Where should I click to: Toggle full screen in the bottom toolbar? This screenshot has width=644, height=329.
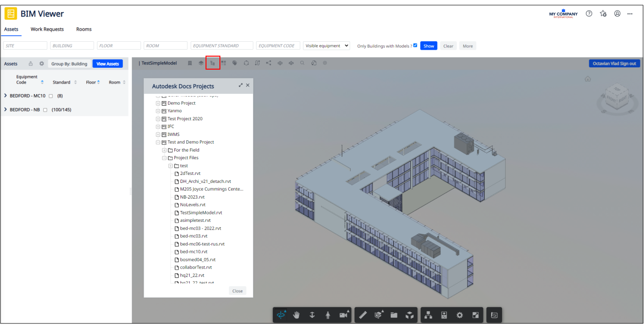coord(476,315)
